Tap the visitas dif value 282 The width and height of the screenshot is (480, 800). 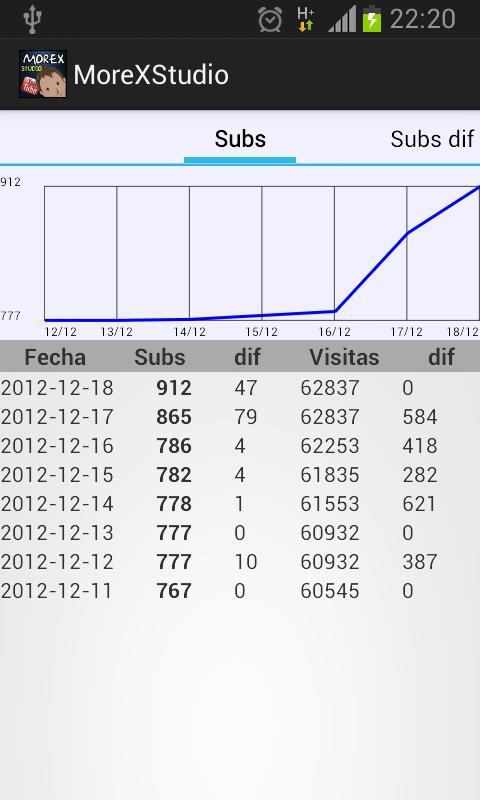pos(420,475)
